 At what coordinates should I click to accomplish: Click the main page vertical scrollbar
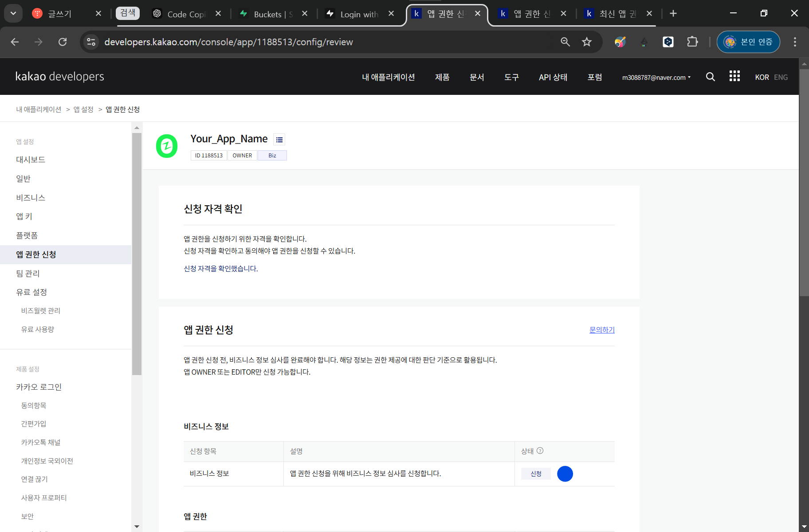click(x=804, y=182)
